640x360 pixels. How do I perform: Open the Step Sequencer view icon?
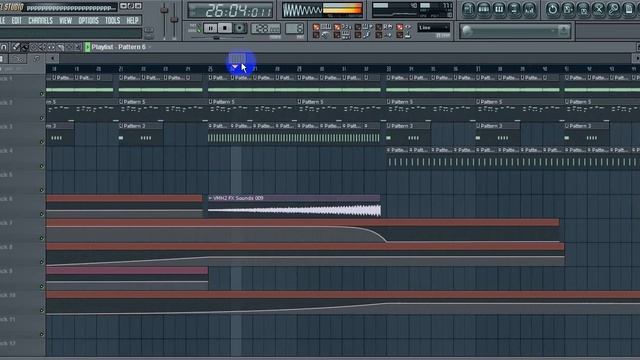(484, 9)
